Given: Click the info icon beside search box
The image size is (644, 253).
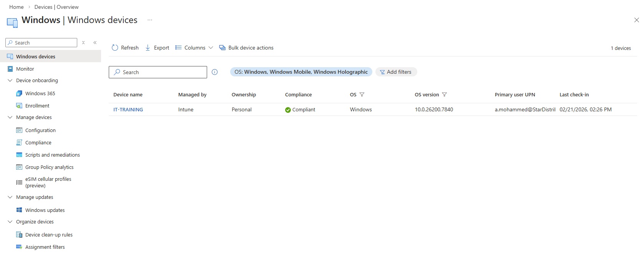Looking at the screenshot, I should 215,72.
